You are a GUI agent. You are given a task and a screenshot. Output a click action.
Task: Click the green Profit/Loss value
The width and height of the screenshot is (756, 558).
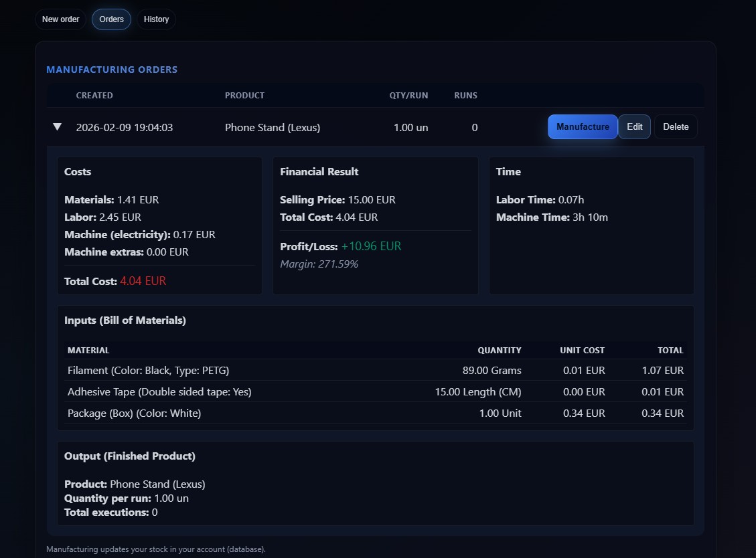(x=371, y=247)
